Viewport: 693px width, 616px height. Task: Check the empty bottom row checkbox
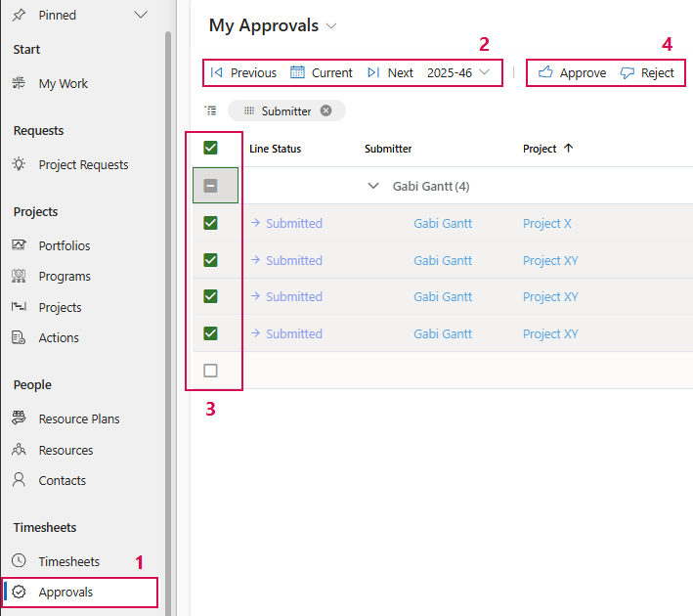pyautogui.click(x=210, y=371)
